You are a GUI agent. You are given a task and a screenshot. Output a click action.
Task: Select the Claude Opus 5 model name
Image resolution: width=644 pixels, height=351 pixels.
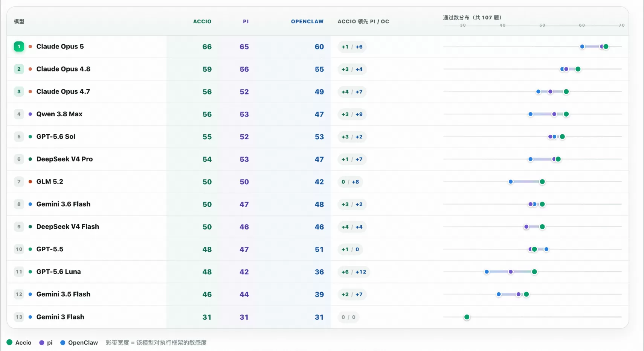[60, 47]
